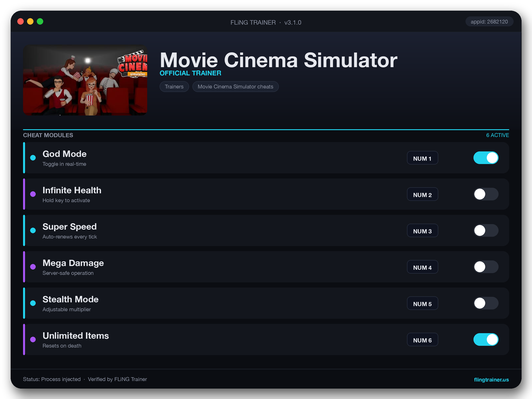
Task: Click the NUM 6 hotkey button
Action: 422,339
